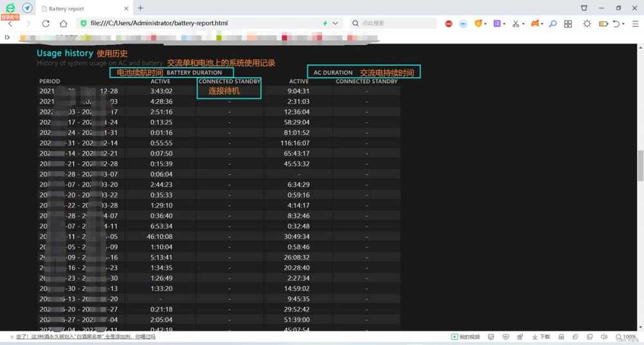The width and height of the screenshot is (644, 345).
Task: Click the undo restore-closed-tab arrow icon
Action: 617,23
